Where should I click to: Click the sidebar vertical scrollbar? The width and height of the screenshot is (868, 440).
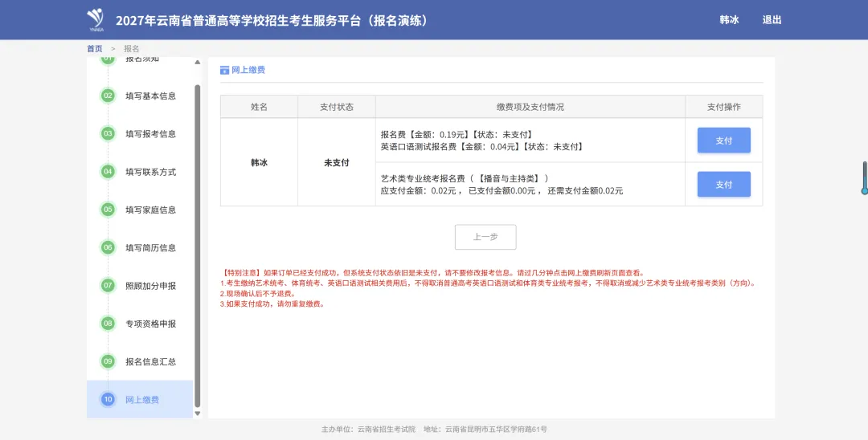198,246
